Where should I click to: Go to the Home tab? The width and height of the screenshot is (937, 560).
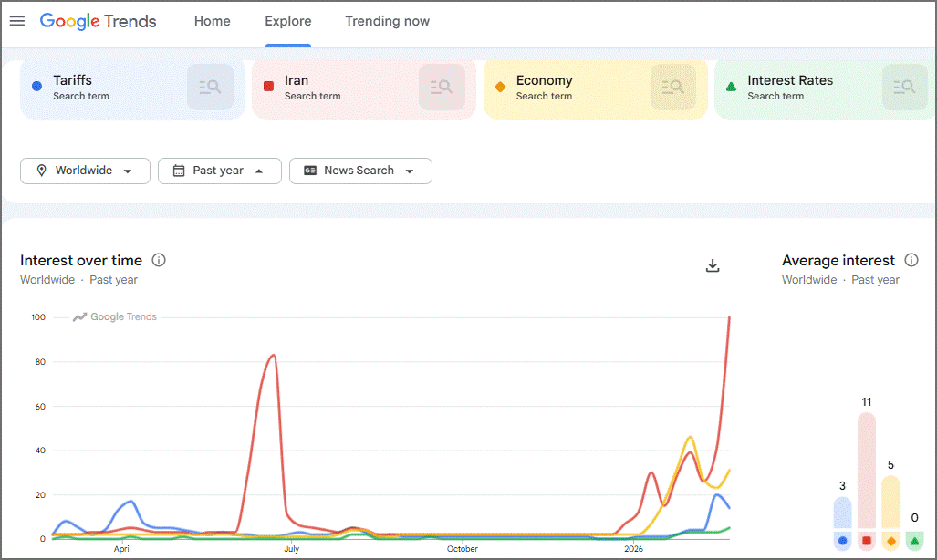[x=213, y=21]
